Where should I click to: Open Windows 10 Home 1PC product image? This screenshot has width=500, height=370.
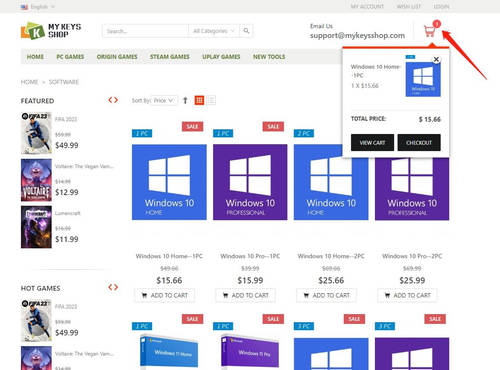169,182
